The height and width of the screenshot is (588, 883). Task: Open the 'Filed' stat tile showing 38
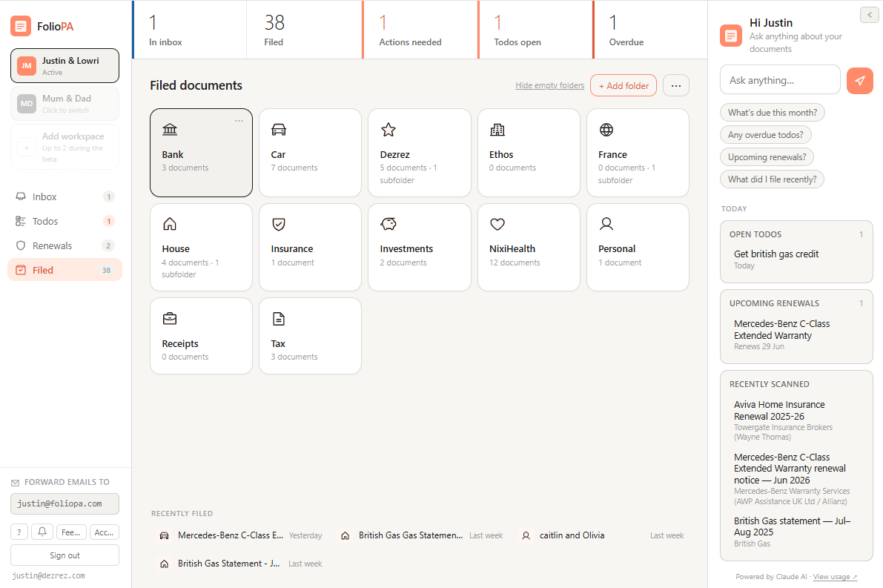[304, 30]
